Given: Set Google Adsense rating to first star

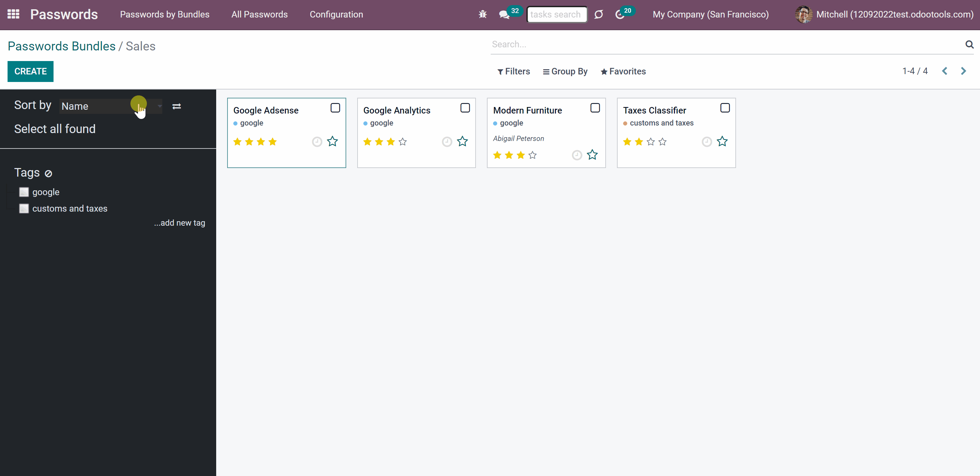Looking at the screenshot, I should 237,142.
